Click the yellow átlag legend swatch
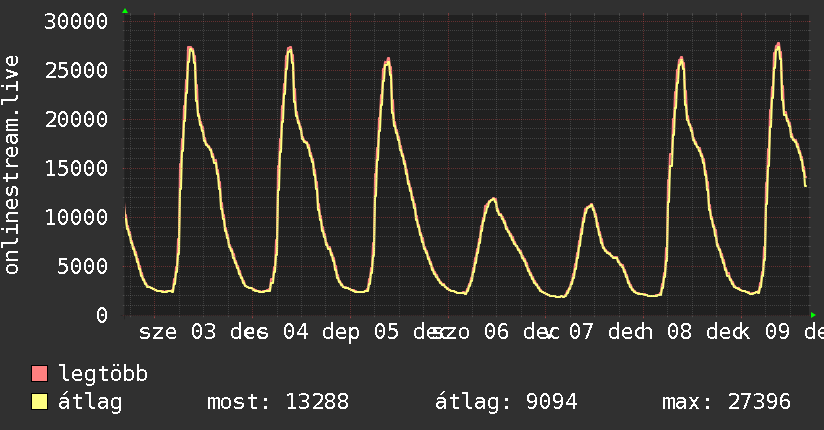Image resolution: width=824 pixels, height=430 pixels. pyautogui.click(x=39, y=402)
